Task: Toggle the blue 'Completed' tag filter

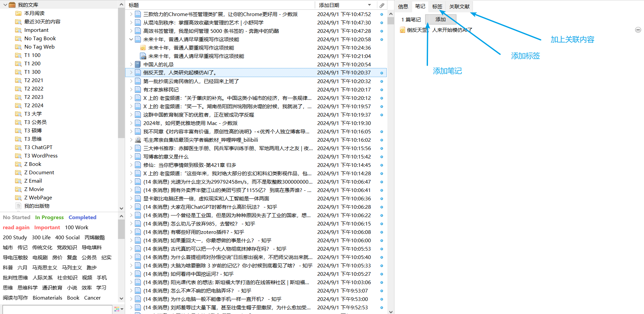Action: [x=82, y=217]
